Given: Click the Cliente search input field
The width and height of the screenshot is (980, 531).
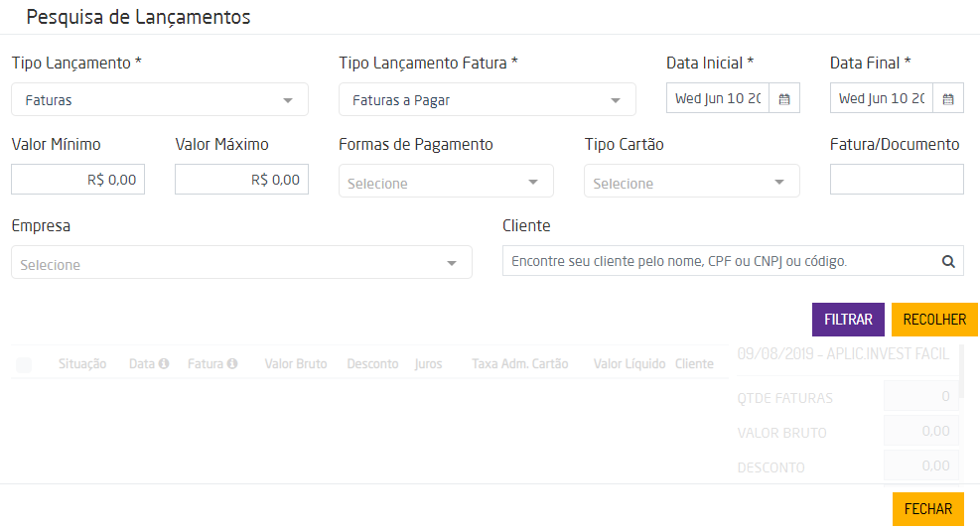Looking at the screenshot, I should pos(719,262).
